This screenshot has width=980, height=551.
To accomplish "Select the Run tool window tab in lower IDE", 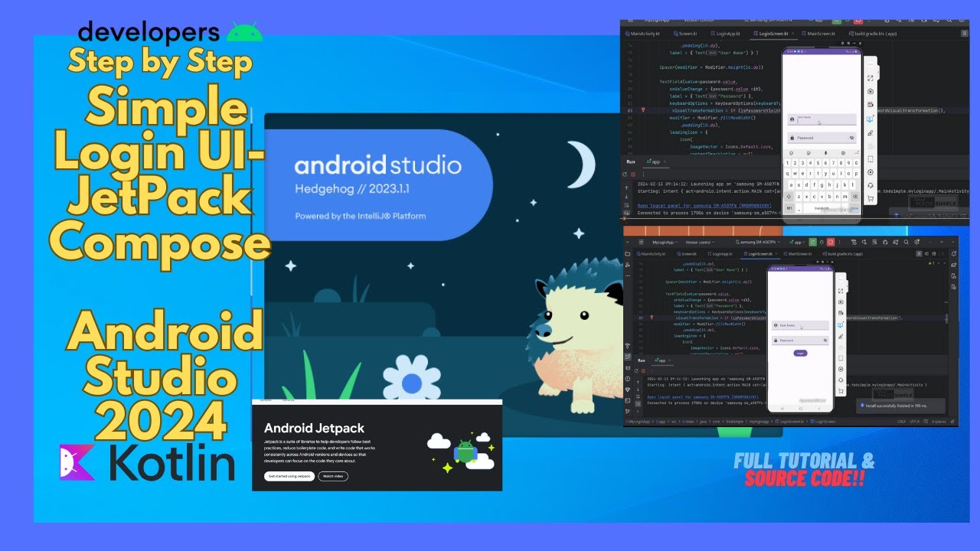I will coord(641,360).
